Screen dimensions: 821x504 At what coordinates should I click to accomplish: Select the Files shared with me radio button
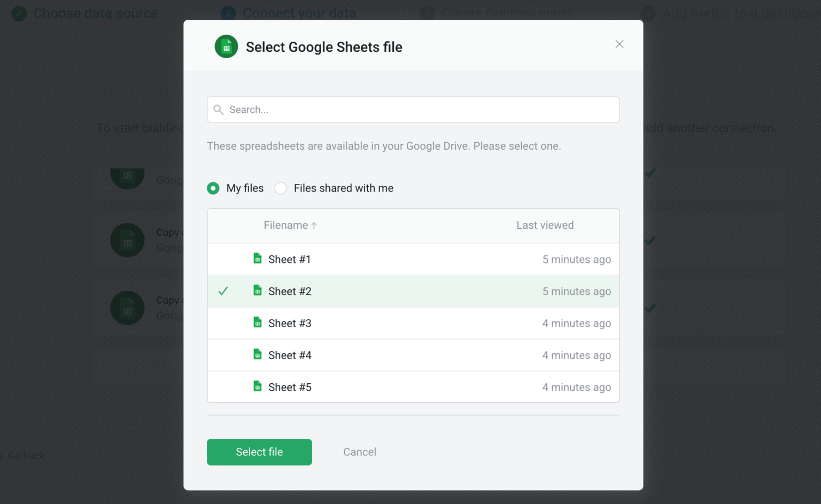[x=281, y=188]
